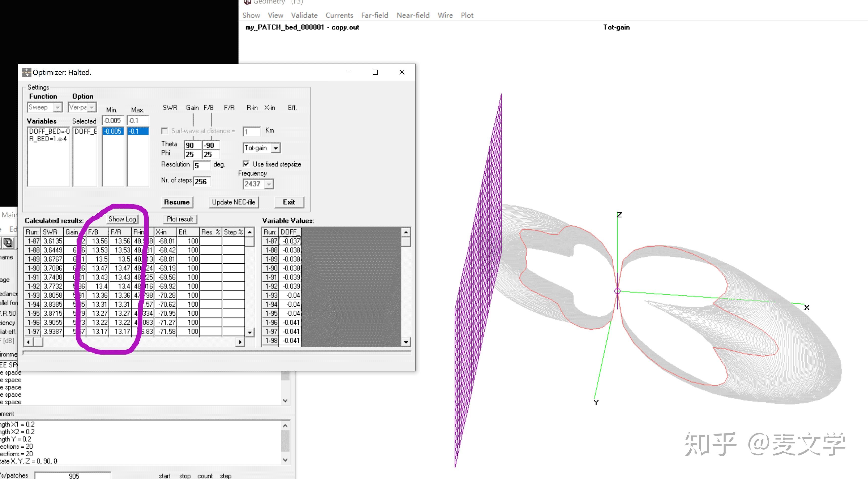
Task: Click the Show Log button
Action: [x=122, y=219]
